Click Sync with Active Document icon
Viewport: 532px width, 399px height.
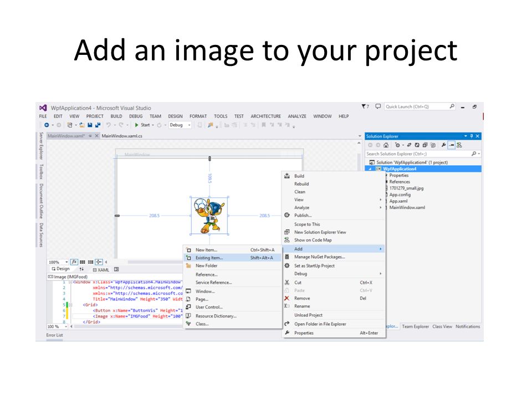click(x=409, y=145)
